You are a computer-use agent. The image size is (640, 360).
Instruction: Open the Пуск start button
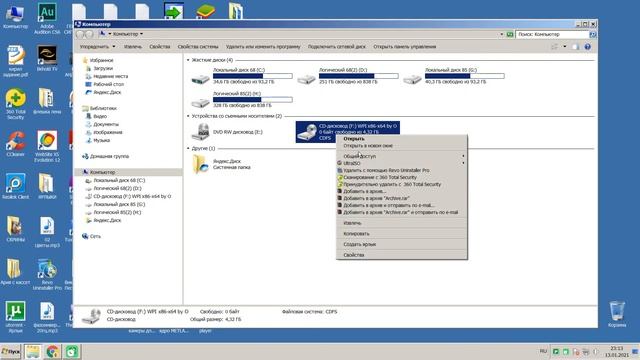point(11,351)
